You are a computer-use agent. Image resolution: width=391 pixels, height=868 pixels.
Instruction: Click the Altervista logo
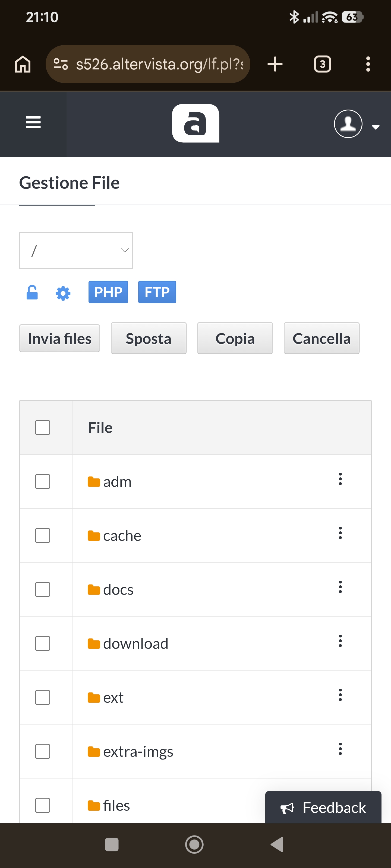click(195, 123)
